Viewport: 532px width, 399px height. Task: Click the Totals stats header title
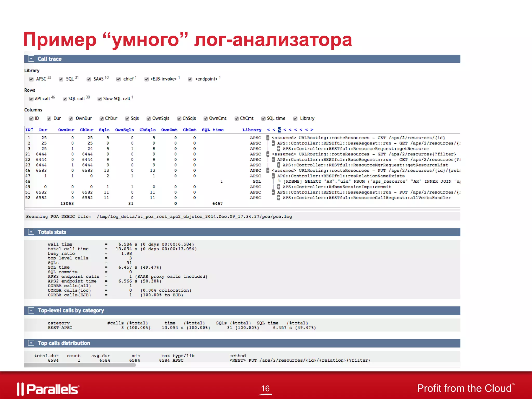pyautogui.click(x=52, y=232)
